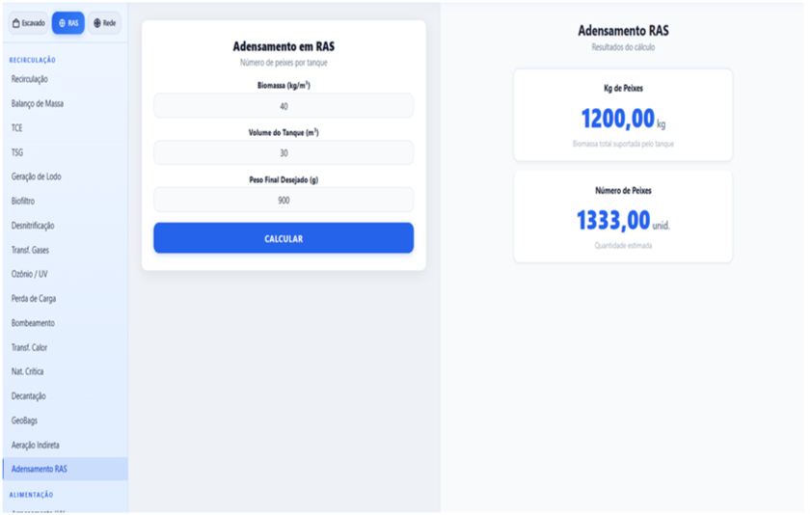
Task: Click the Biomassa input field
Action: 284,106
